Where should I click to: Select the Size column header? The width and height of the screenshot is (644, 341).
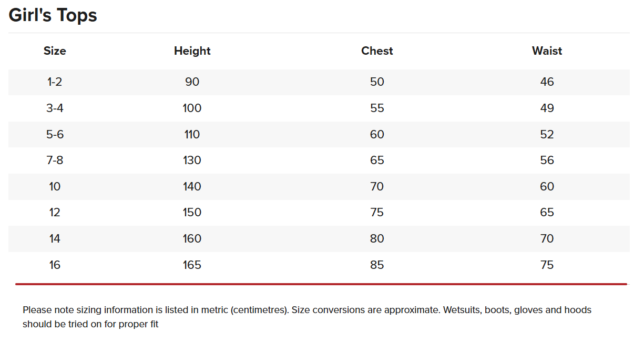point(55,51)
